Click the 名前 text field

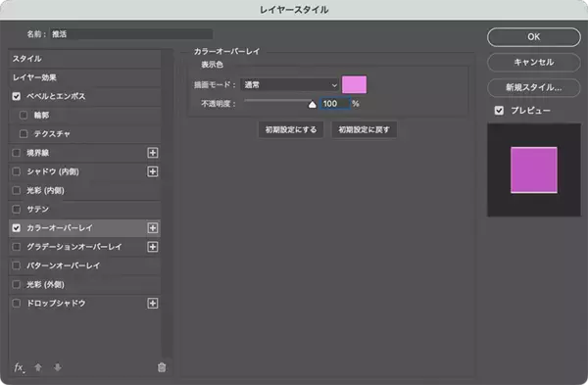(x=131, y=34)
